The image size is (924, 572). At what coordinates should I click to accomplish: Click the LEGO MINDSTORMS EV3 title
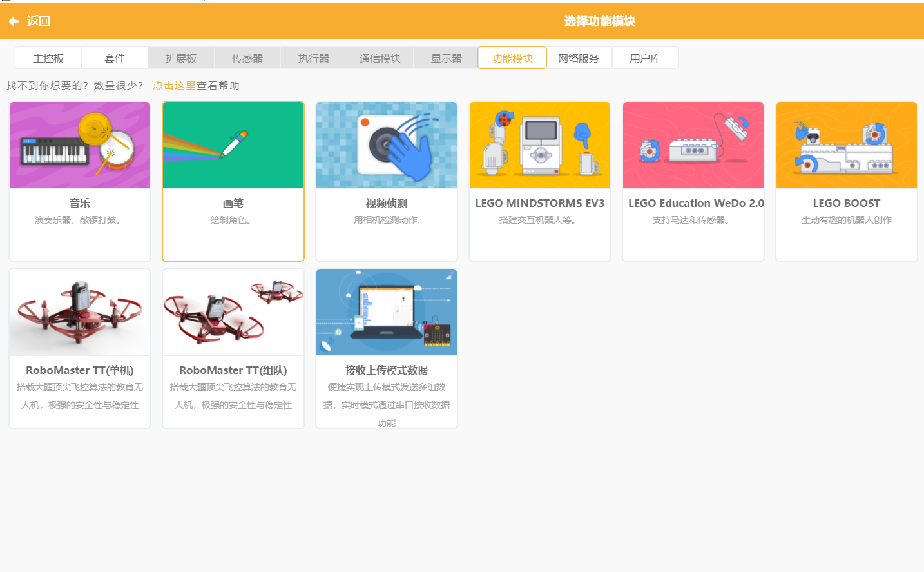540,203
